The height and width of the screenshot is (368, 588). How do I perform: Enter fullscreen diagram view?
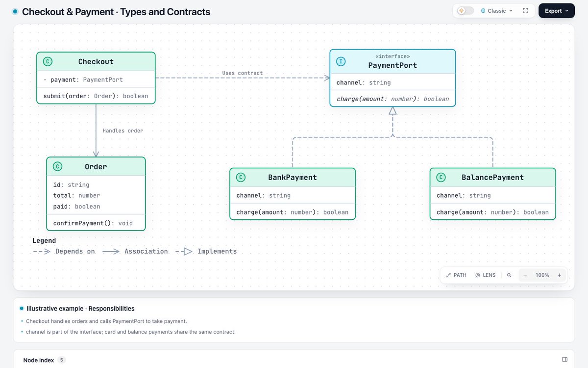[x=526, y=11]
